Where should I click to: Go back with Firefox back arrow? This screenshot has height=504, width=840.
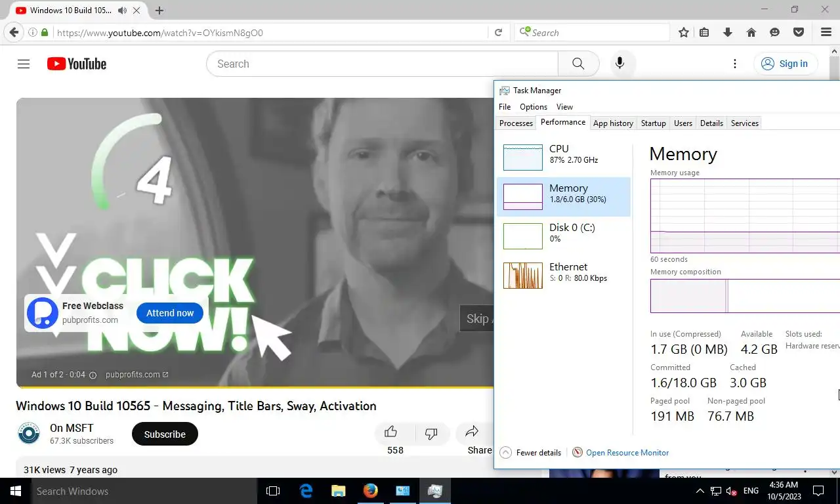coord(14,32)
